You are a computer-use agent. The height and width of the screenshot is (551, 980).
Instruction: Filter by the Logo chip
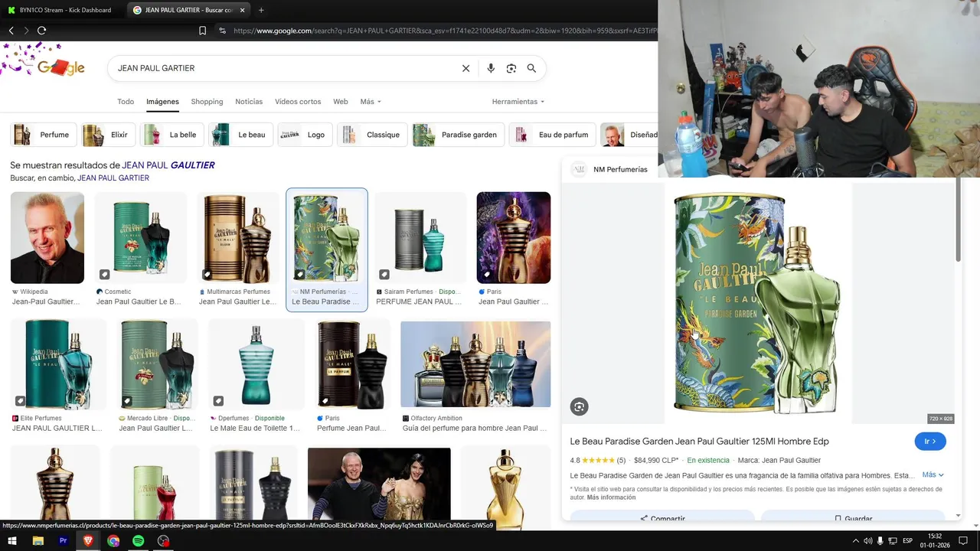click(305, 135)
